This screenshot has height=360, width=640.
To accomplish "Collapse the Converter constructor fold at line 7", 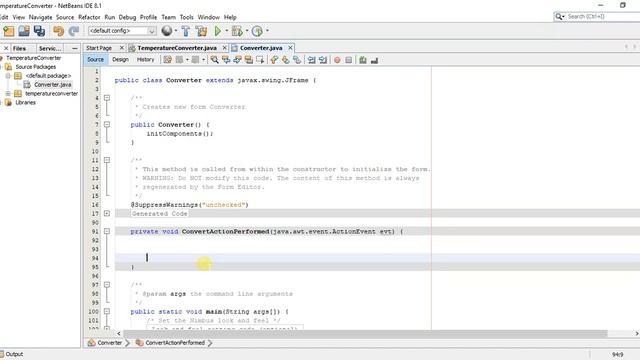I will click(x=107, y=124).
